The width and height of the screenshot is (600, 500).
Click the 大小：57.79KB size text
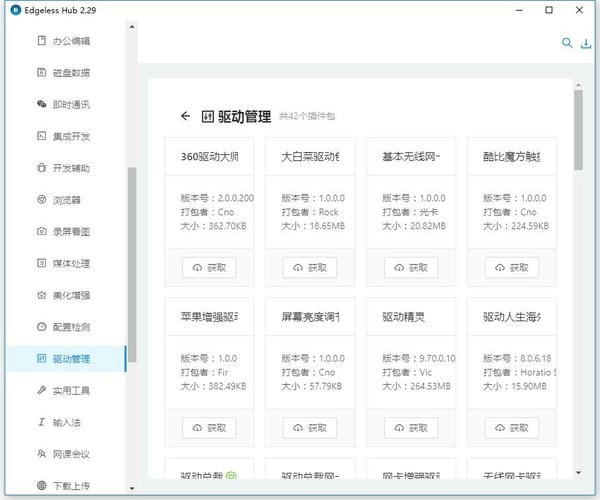tap(311, 386)
